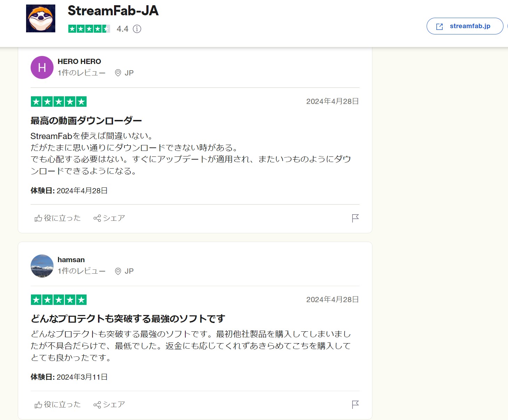This screenshot has width=508, height=420.
Task: Report hamsan's review with the flag icon
Action: 355,404
